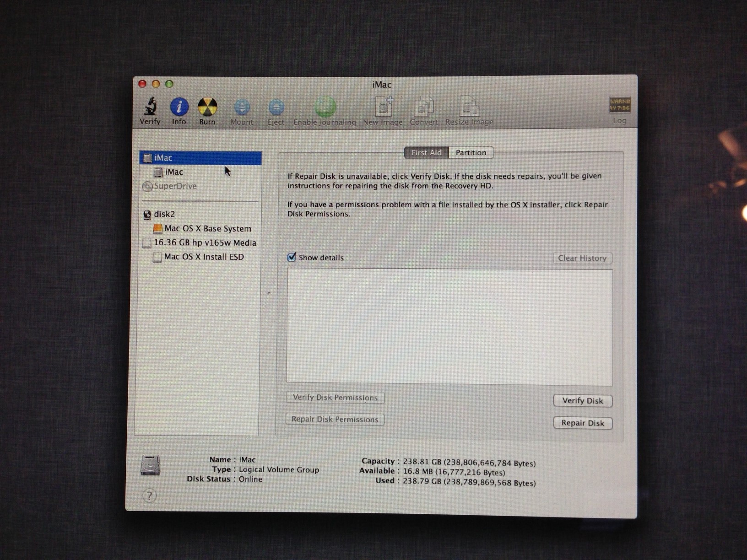Uncheck the Show details checkbox
Image resolution: width=747 pixels, height=560 pixels.
(292, 257)
